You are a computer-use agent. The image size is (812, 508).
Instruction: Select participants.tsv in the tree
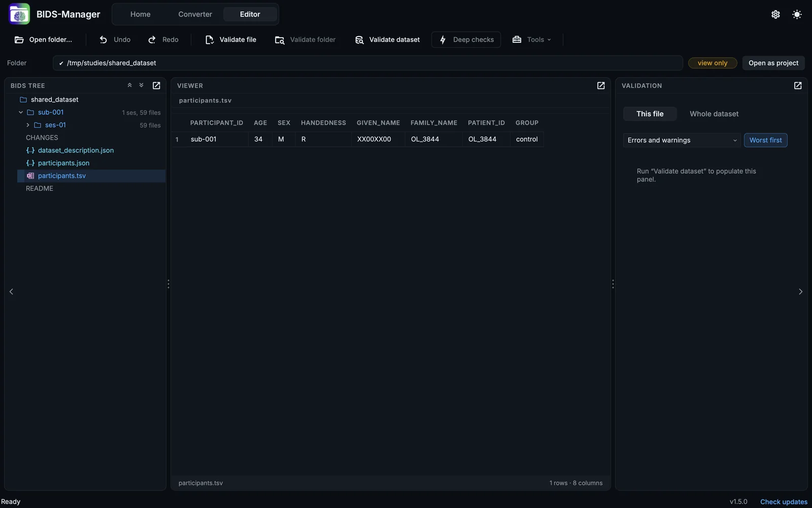pos(91,176)
